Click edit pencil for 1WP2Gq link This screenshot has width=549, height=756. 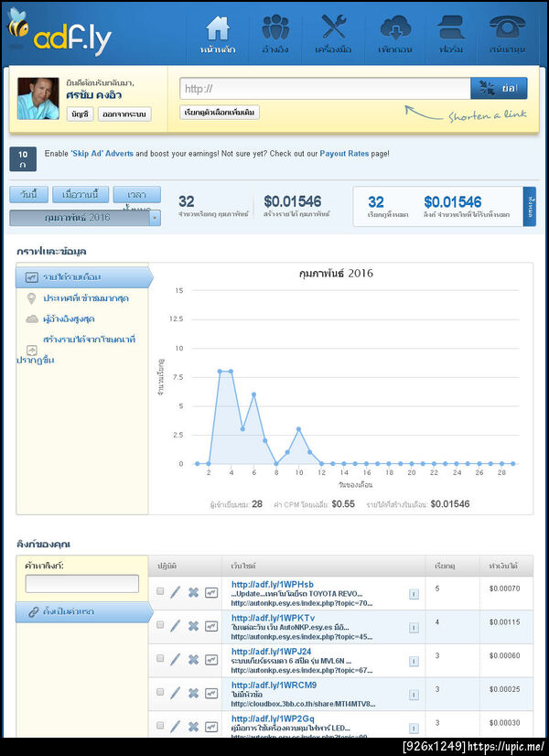pyautogui.click(x=176, y=726)
